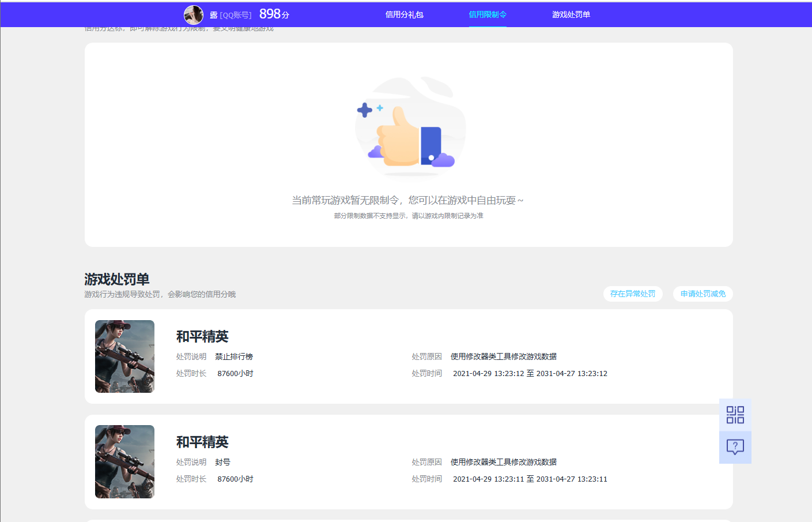Switch to the 信用分礼包 tab

tap(403, 14)
